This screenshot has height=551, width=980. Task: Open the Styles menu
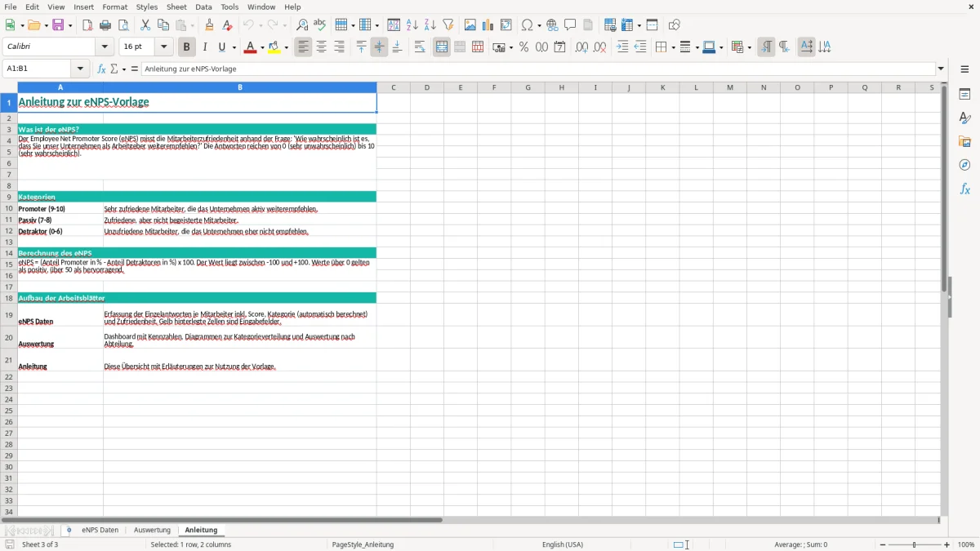[147, 7]
